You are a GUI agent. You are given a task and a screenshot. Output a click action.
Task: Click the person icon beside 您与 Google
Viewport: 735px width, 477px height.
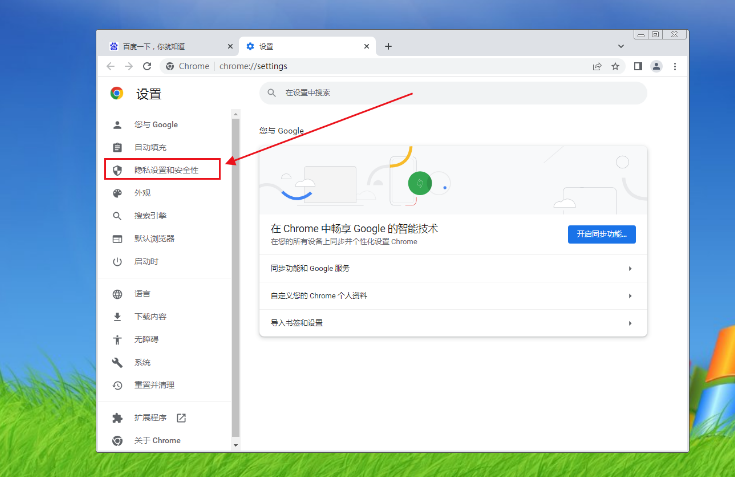point(117,125)
